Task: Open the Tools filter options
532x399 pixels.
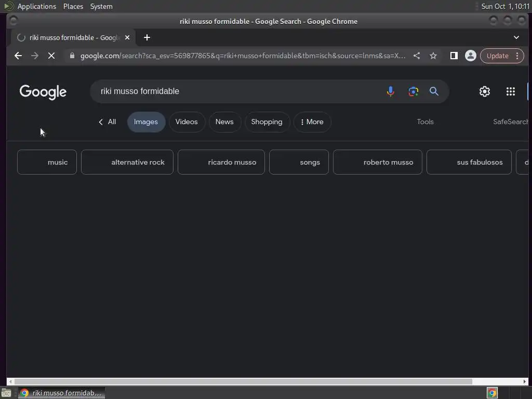Action: (x=425, y=122)
